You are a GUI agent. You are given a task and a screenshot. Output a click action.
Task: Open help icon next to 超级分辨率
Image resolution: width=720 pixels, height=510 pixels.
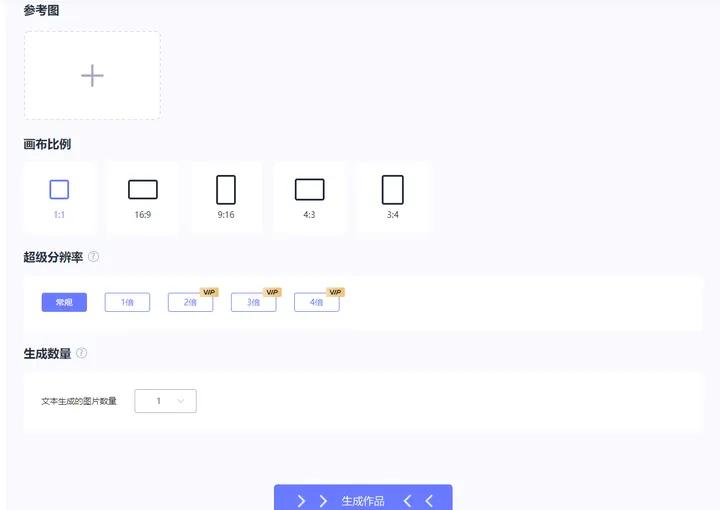(93, 257)
